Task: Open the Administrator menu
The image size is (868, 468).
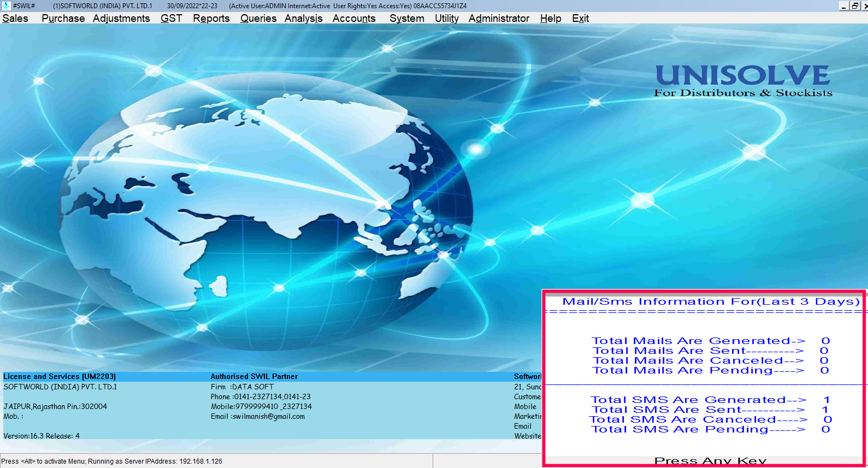Action: pos(499,19)
